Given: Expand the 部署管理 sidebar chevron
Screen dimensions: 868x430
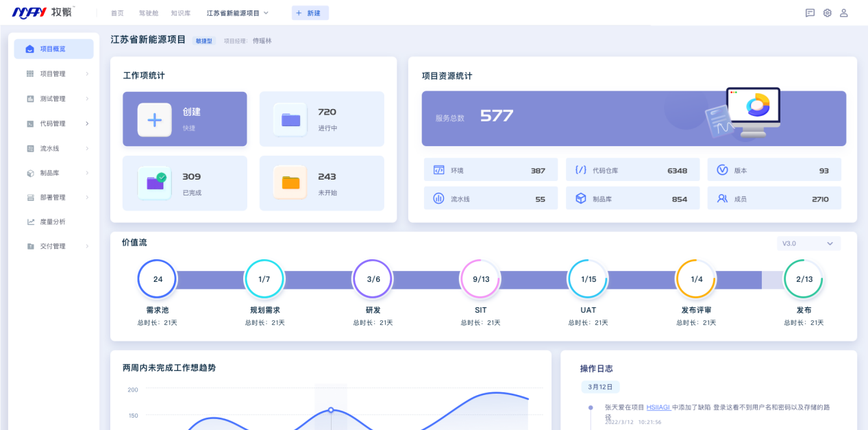Looking at the screenshot, I should pos(87,198).
